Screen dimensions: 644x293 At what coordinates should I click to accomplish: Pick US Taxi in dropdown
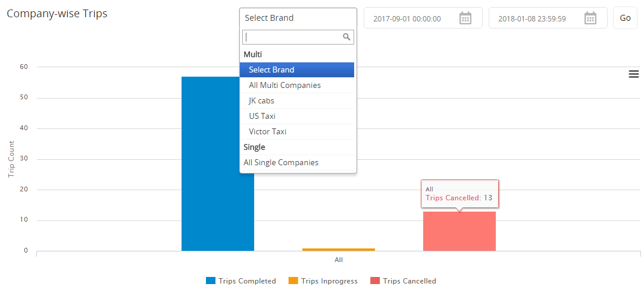point(262,116)
